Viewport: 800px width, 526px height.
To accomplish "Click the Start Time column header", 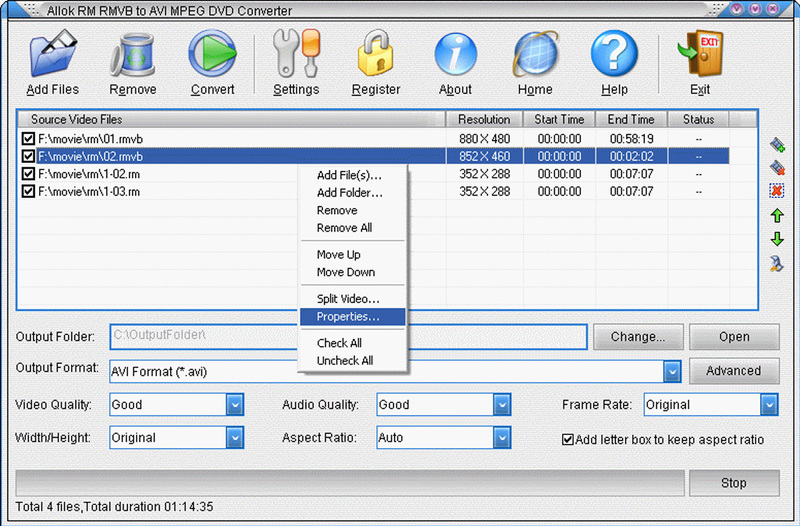I will tap(559, 119).
